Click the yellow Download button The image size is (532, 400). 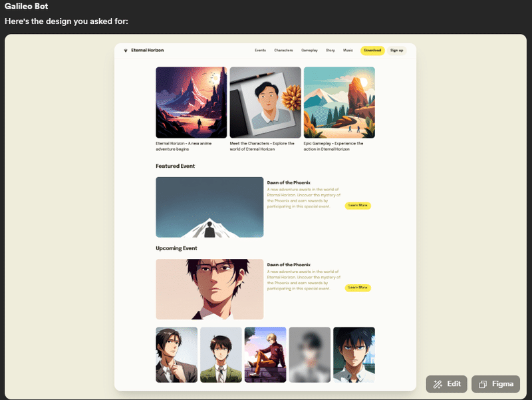(x=372, y=51)
